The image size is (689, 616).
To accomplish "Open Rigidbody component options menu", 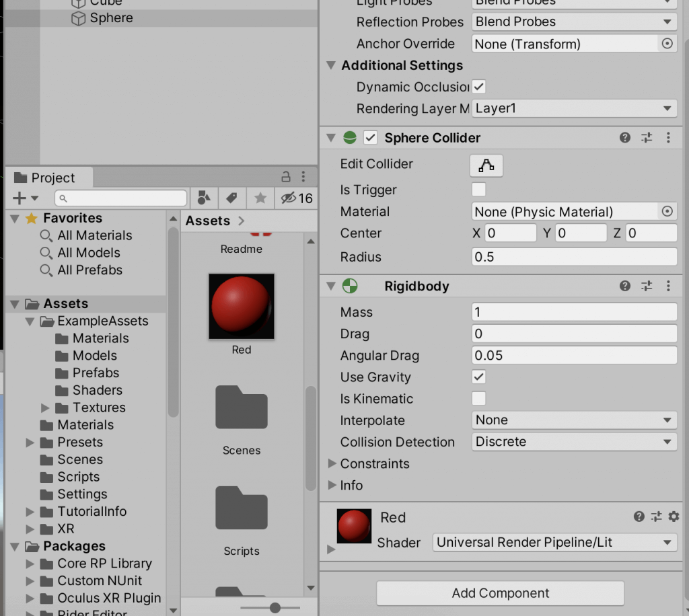I will coord(668,286).
